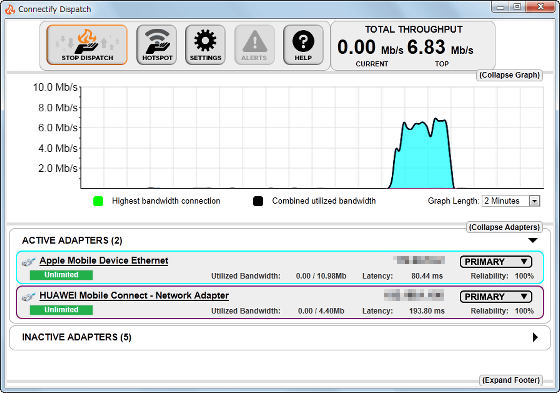Image resolution: width=560 pixels, height=393 pixels.
Task: Open HUAWEI Mobile Connect - Network Adapter link
Action: click(x=134, y=296)
